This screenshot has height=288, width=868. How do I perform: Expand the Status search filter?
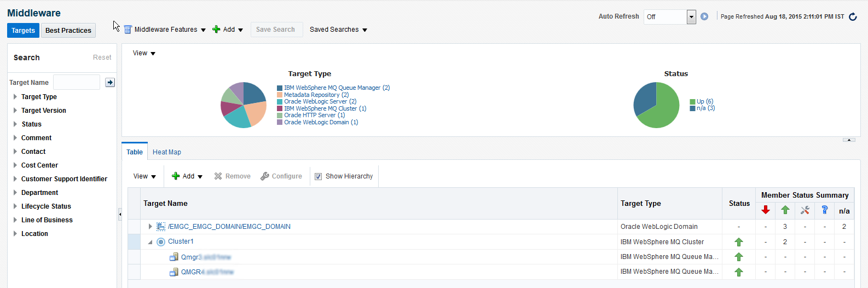click(15, 124)
